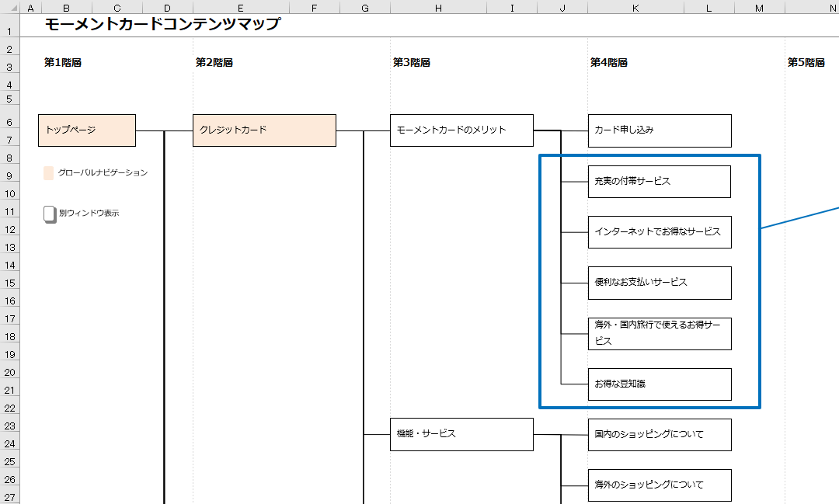The width and height of the screenshot is (839, 504).
Task: Click the 便利なお支払いサービス shape
Action: point(659,283)
